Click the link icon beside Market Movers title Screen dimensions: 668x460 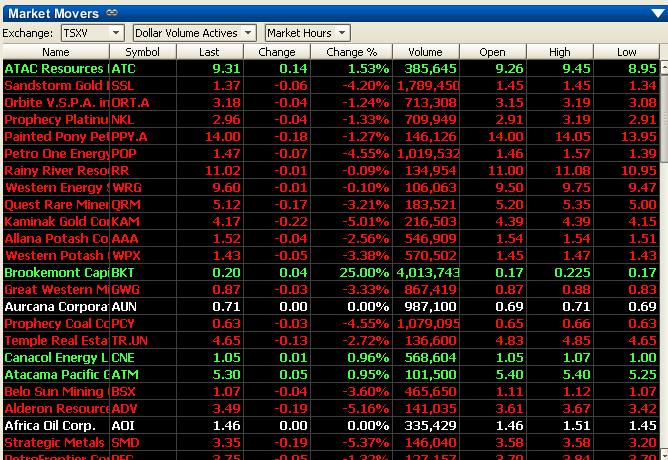pos(112,13)
